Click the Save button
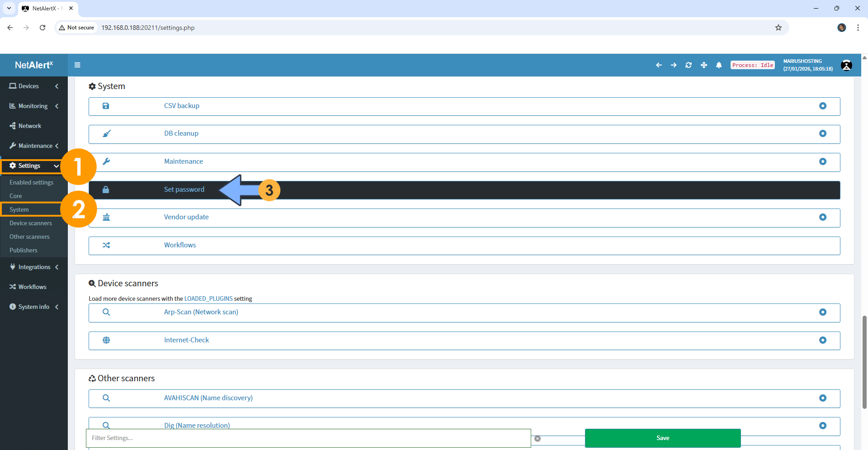Viewport: 868px width, 450px height. point(662,438)
